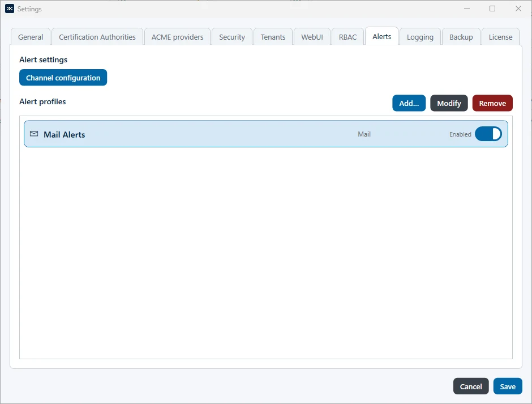Image resolution: width=532 pixels, height=404 pixels.
Task: Modify the selected alert profile
Action: (x=449, y=103)
